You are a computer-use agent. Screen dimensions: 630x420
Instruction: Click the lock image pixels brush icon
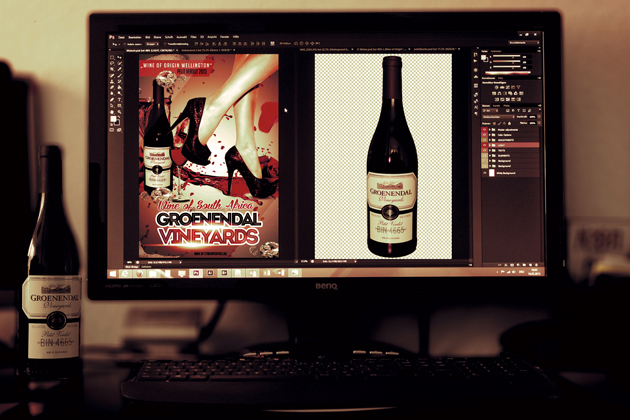click(x=499, y=123)
